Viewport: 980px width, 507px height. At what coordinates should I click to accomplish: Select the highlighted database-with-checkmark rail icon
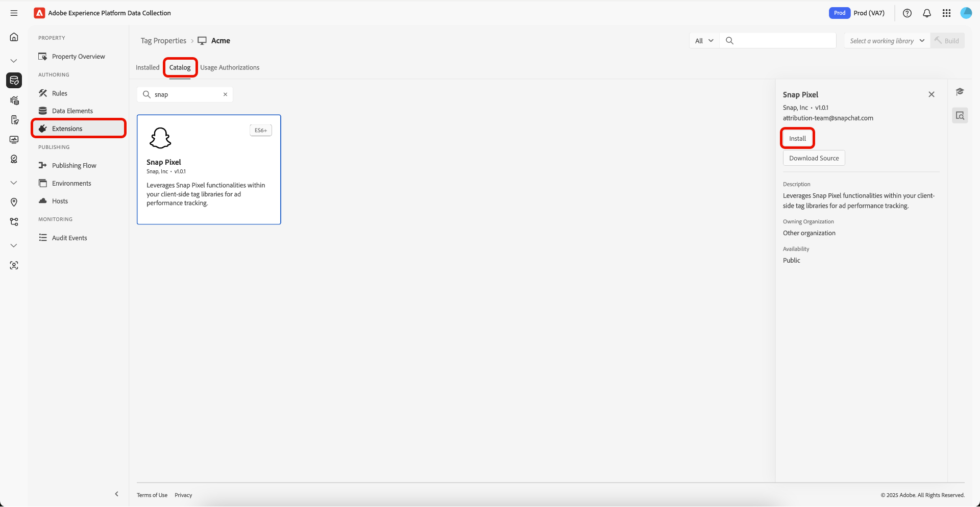[14, 80]
